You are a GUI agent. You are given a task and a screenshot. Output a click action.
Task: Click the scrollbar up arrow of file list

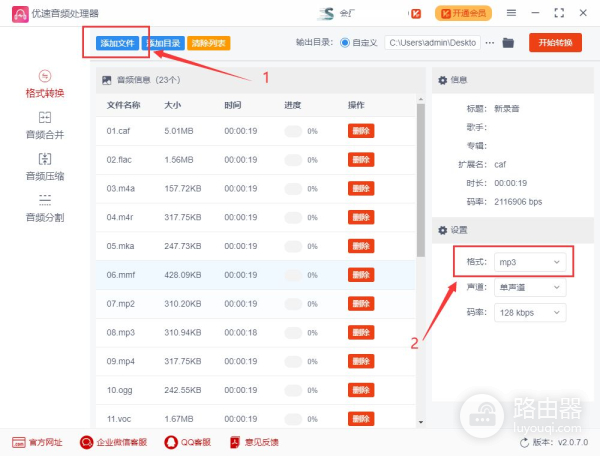pos(421,99)
